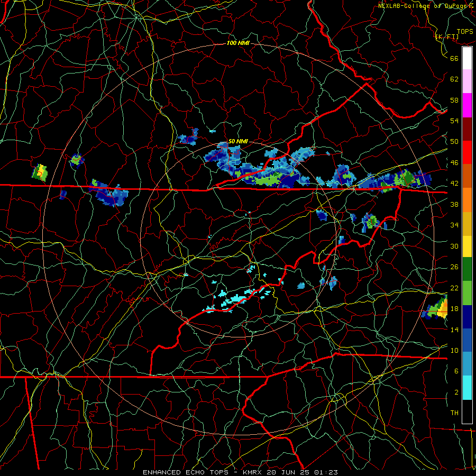This screenshot has width=476, height=476.
Task: Click the isolated green-yellow echo cell far west
Action: pos(40,172)
